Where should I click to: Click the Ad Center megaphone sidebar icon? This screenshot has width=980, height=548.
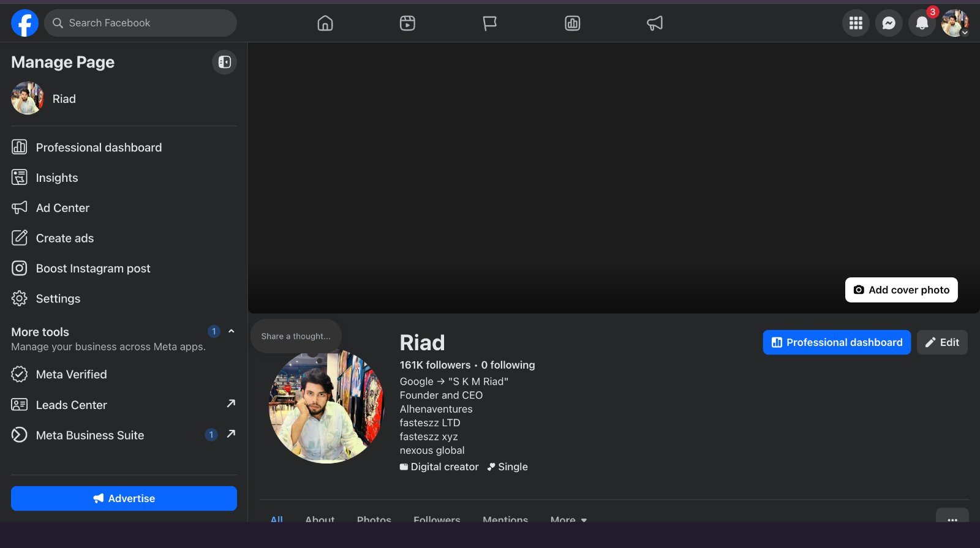pos(20,208)
